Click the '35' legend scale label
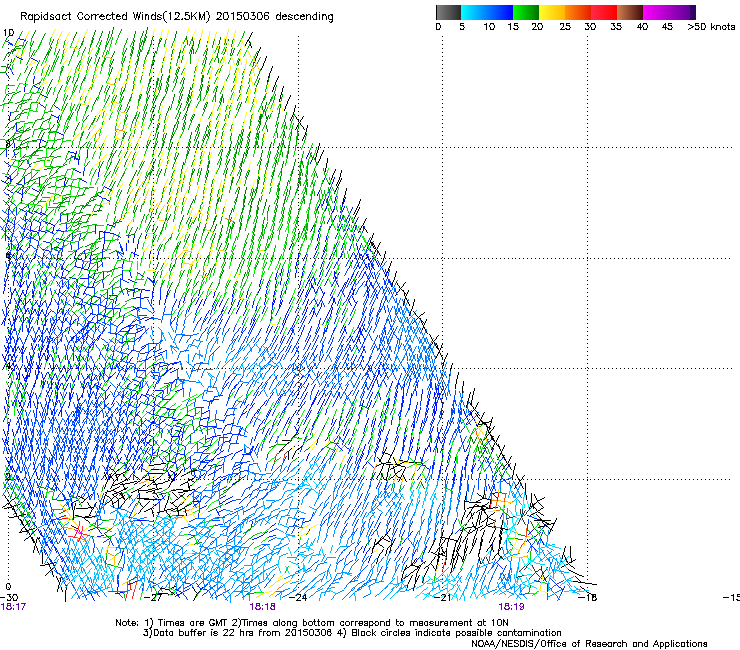Screen dimensions: 740x650 point(616,27)
